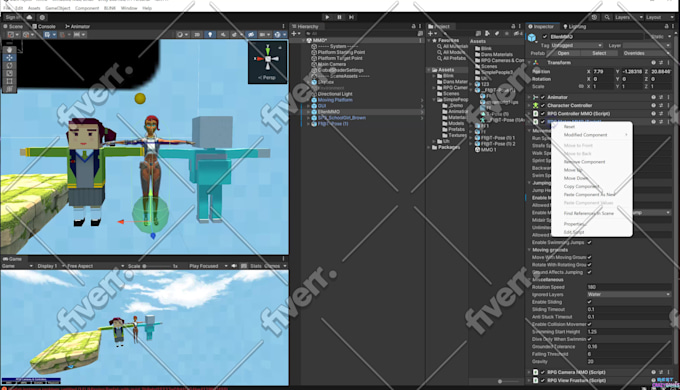Select the Rect tool in Scene view

pyautogui.click(x=9, y=81)
